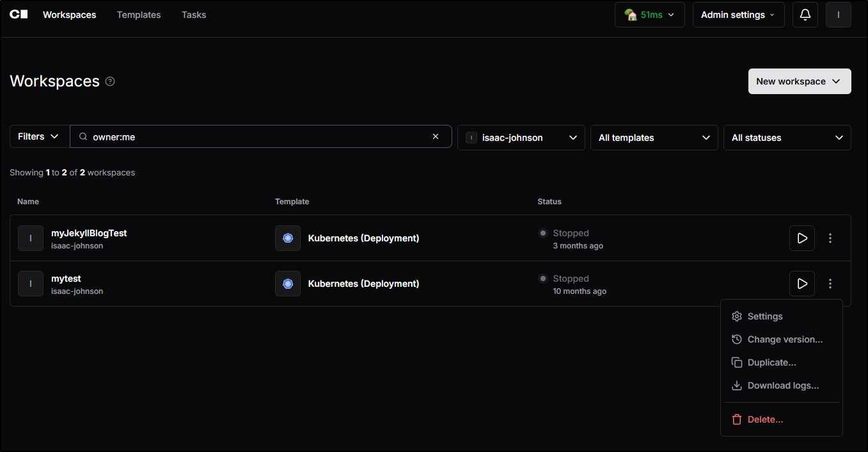Image resolution: width=868 pixels, height=452 pixels.
Task: Choose Duplicate from the context menu
Action: [x=771, y=362]
